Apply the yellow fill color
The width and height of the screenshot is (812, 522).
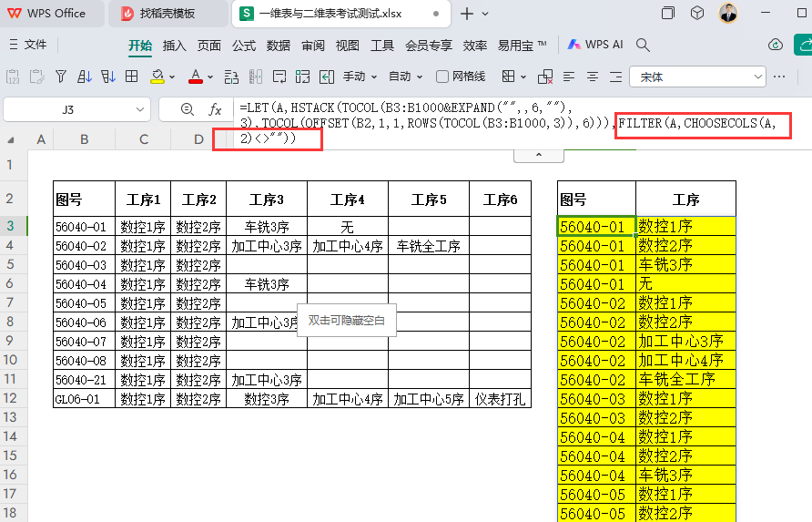click(157, 77)
